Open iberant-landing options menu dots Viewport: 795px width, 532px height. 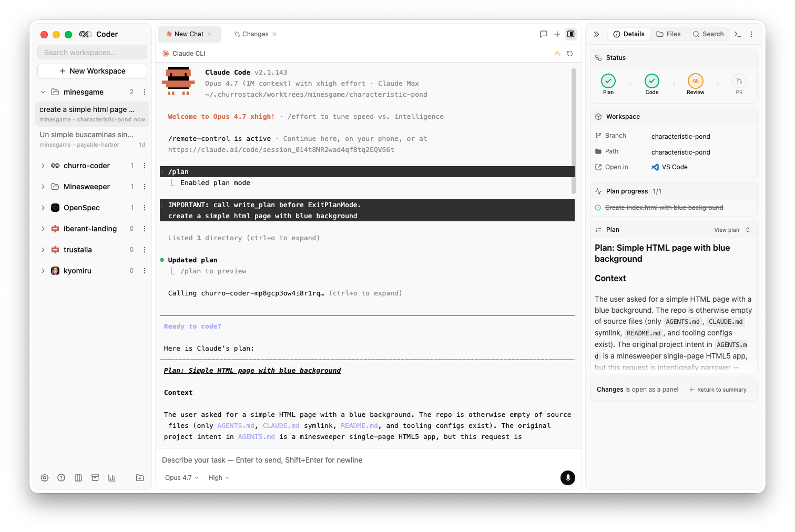[145, 229]
